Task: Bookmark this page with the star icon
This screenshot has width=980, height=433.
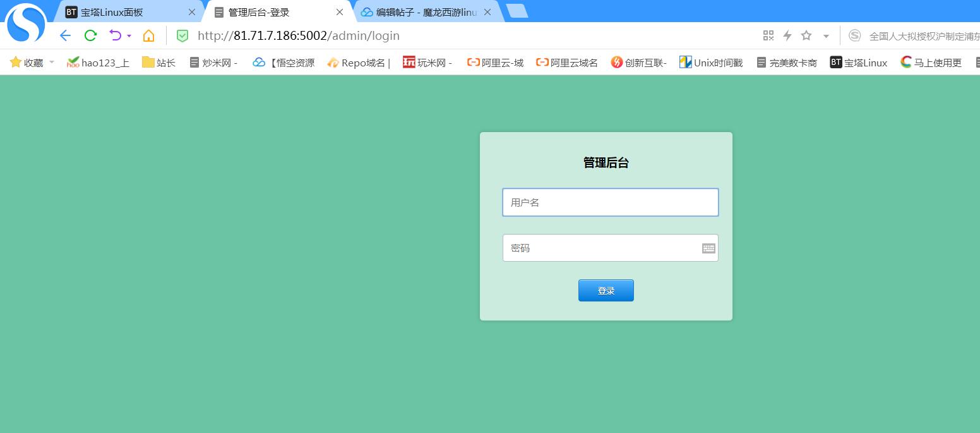Action: [806, 35]
